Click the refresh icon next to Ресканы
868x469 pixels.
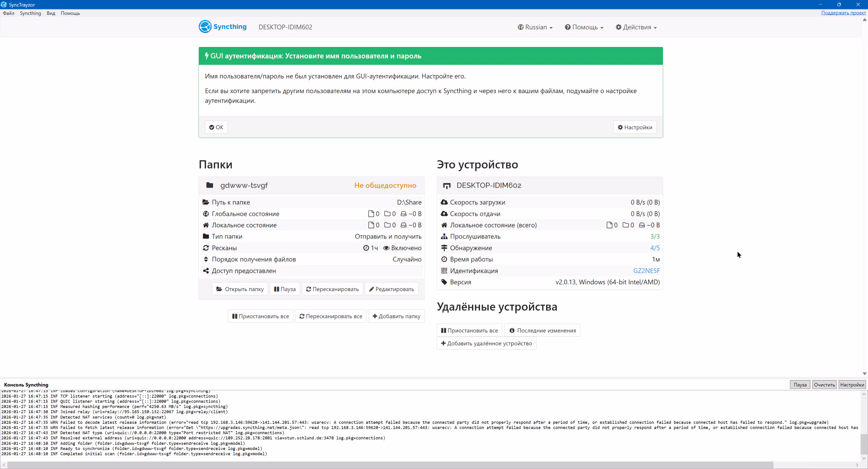pyautogui.click(x=206, y=248)
